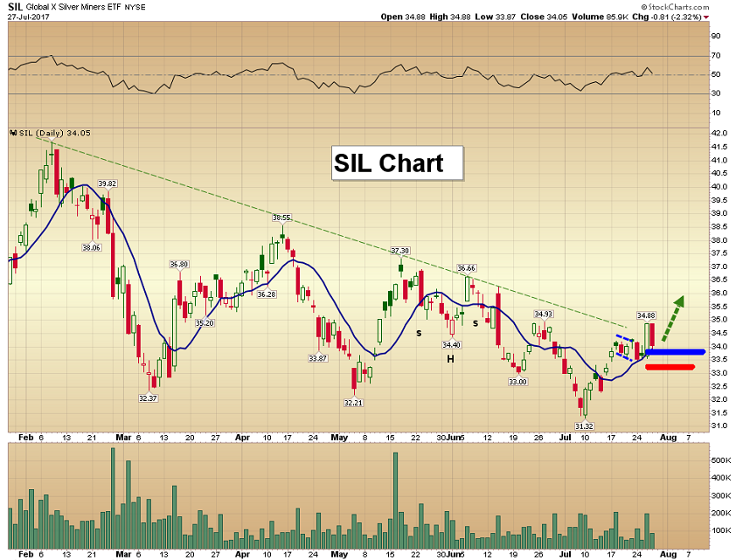This screenshot has height=560, width=736.
Task: Click the 32.37 March low label
Action: (148, 398)
